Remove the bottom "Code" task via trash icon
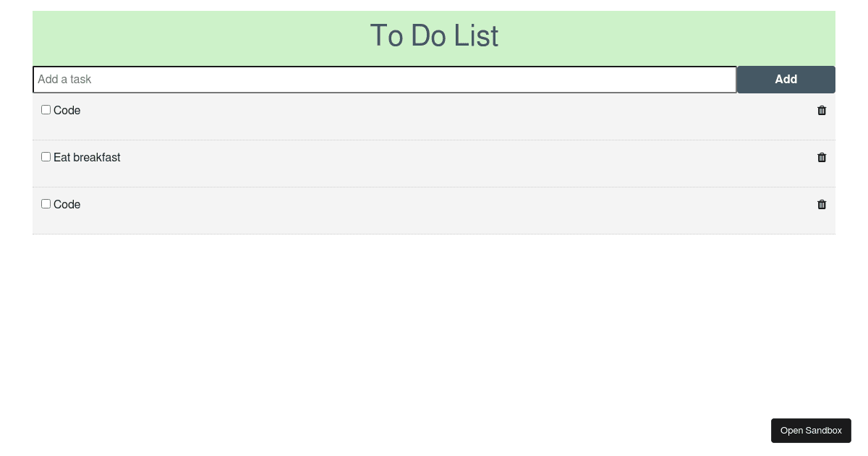Image resolution: width=868 pixels, height=456 pixels. 822,204
